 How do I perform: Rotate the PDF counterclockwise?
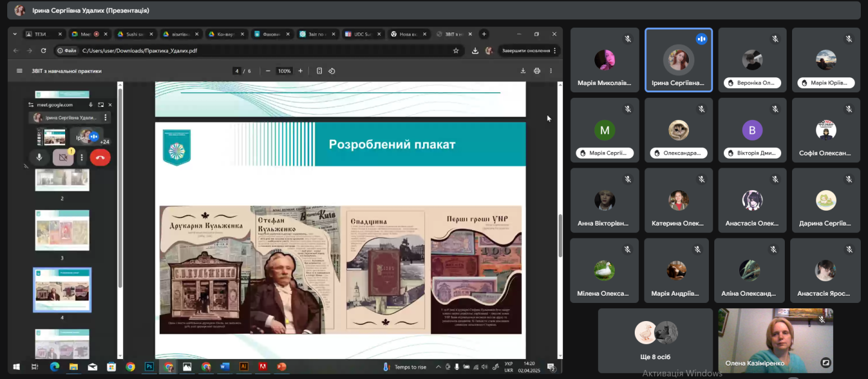(332, 71)
